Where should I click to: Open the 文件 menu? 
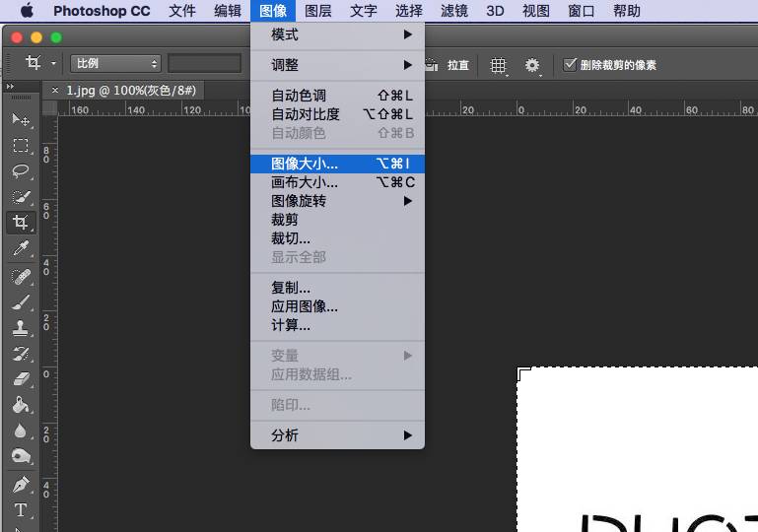[x=182, y=11]
